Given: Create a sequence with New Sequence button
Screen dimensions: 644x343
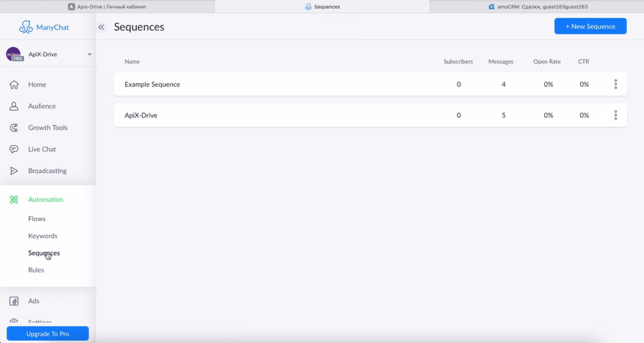Looking at the screenshot, I should pos(590,26).
